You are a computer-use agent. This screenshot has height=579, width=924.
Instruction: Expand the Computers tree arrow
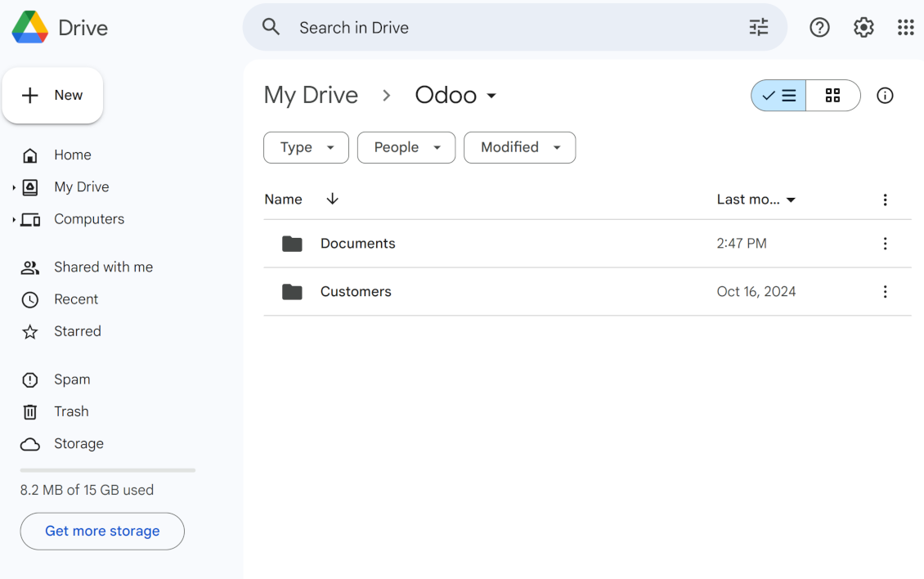pos(14,220)
